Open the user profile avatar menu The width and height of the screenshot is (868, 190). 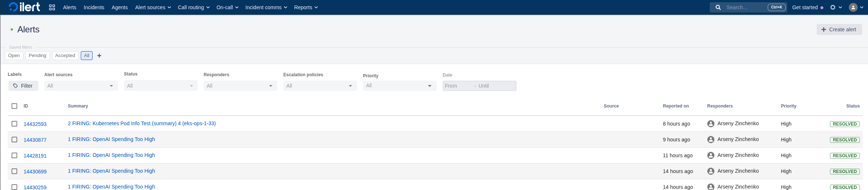point(853,7)
